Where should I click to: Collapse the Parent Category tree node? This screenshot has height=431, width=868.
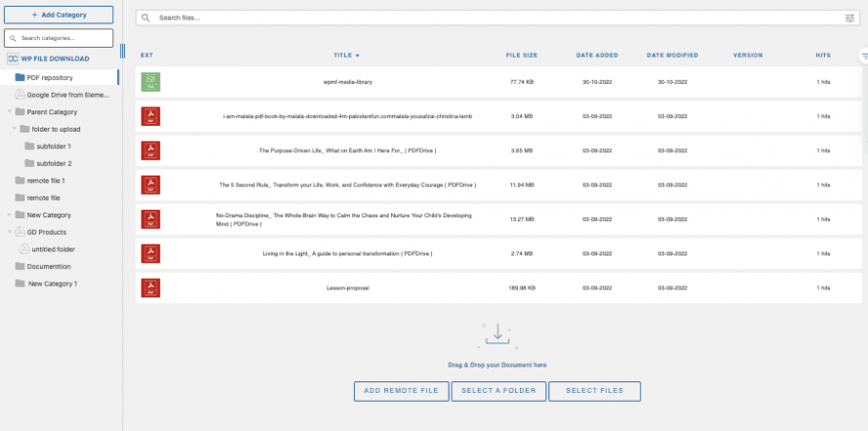pyautogui.click(x=9, y=112)
